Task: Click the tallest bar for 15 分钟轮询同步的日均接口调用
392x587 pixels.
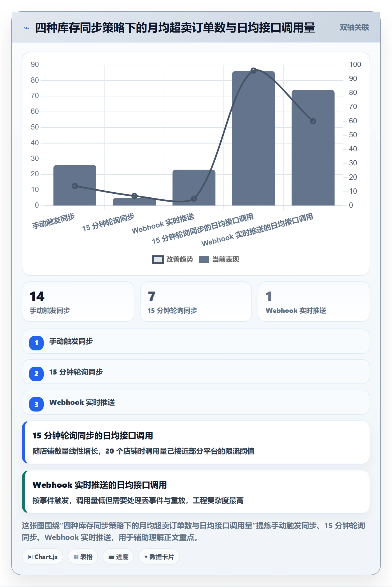Action: (x=253, y=138)
